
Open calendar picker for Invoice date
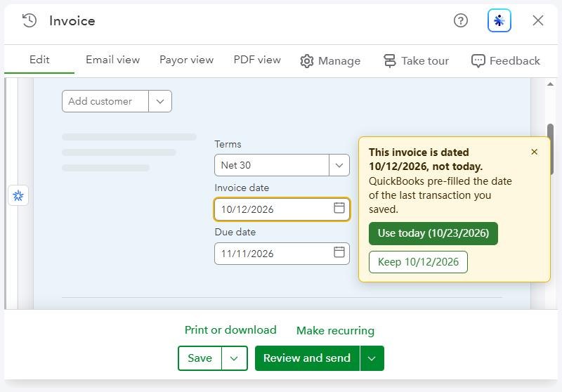(x=339, y=208)
